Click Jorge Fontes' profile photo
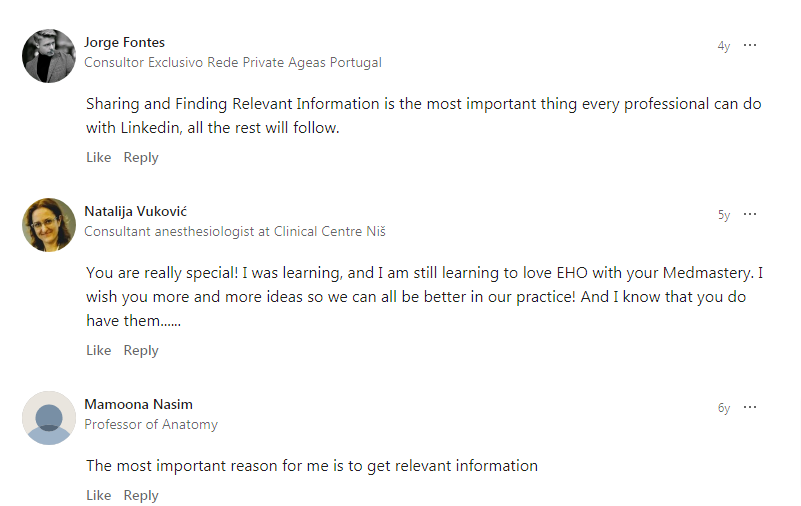Image resolution: width=801 pixels, height=506 pixels. point(49,56)
